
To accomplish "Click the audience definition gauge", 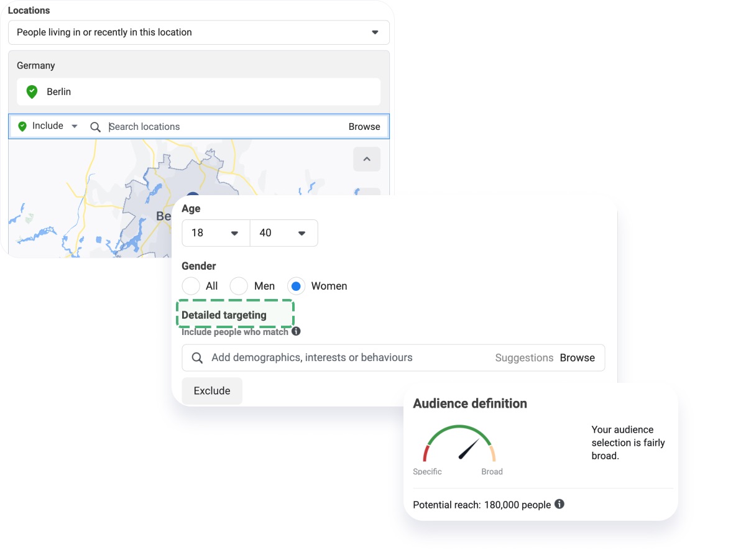I will click(459, 444).
